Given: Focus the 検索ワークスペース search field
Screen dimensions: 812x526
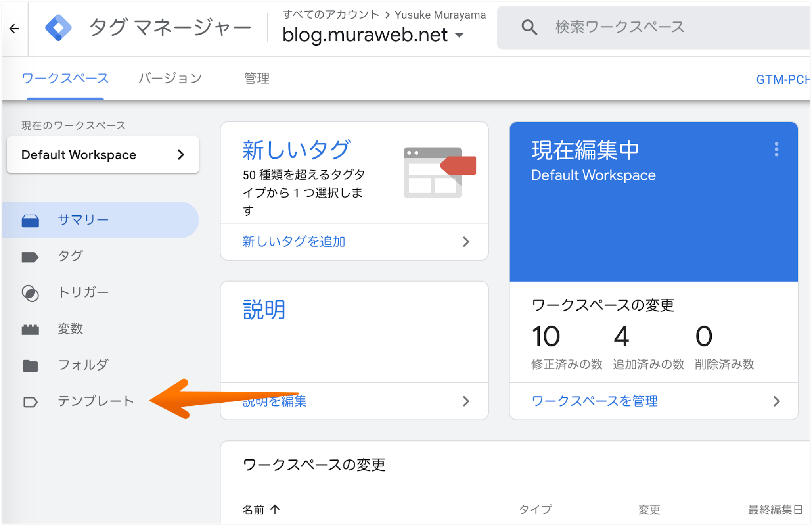Looking at the screenshot, I should pos(653,27).
